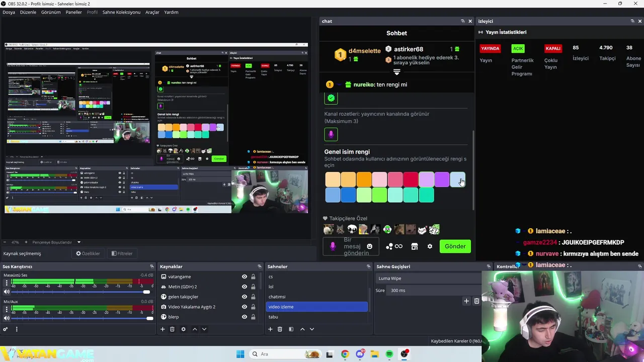The height and width of the screenshot is (362, 644).
Task: Click the chat message input field
Action: tap(351, 246)
